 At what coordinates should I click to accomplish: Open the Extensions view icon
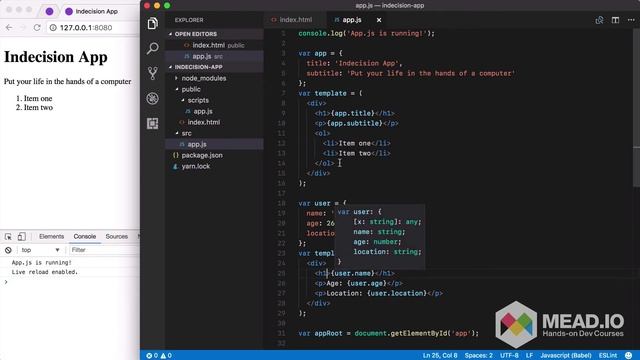(x=152, y=123)
